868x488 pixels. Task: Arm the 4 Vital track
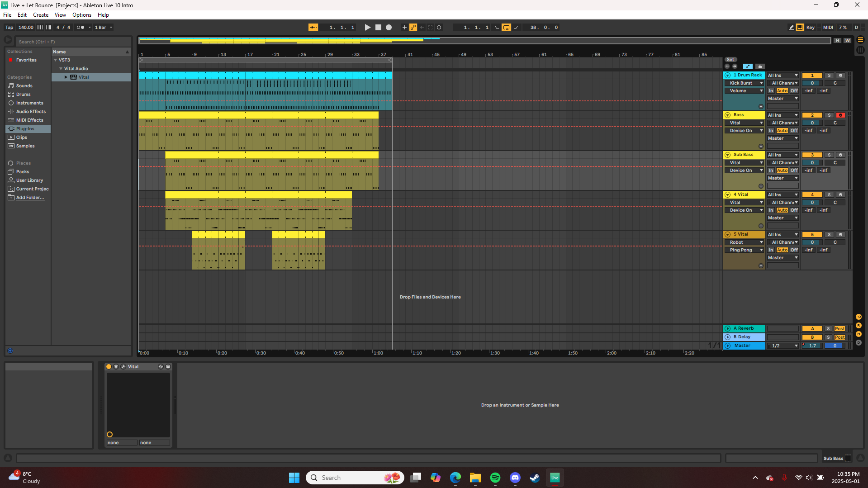pos(840,195)
